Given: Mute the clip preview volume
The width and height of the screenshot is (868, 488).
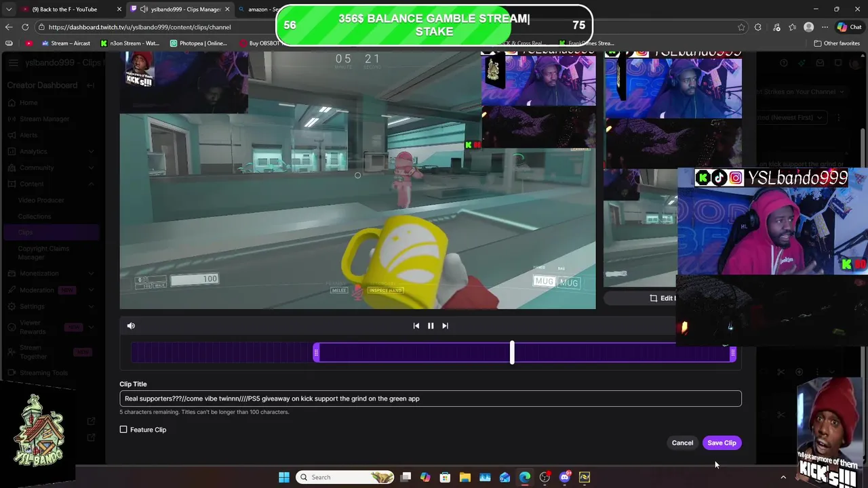Looking at the screenshot, I should coord(131,326).
